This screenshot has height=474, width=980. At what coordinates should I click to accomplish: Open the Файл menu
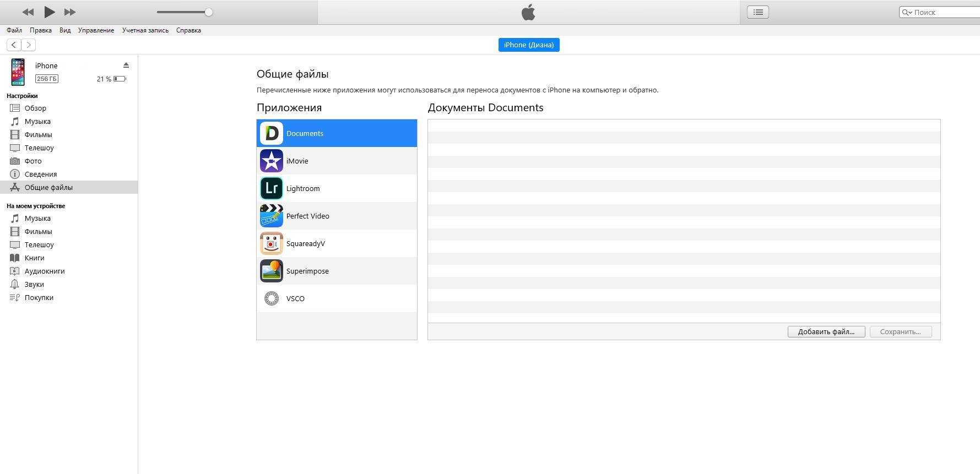[14, 30]
